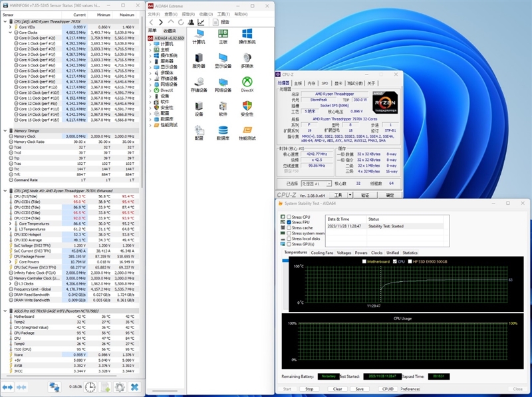Collapse the Memory Timings section in HWiNFO
The image size is (532, 397).
pyautogui.click(x=5, y=130)
